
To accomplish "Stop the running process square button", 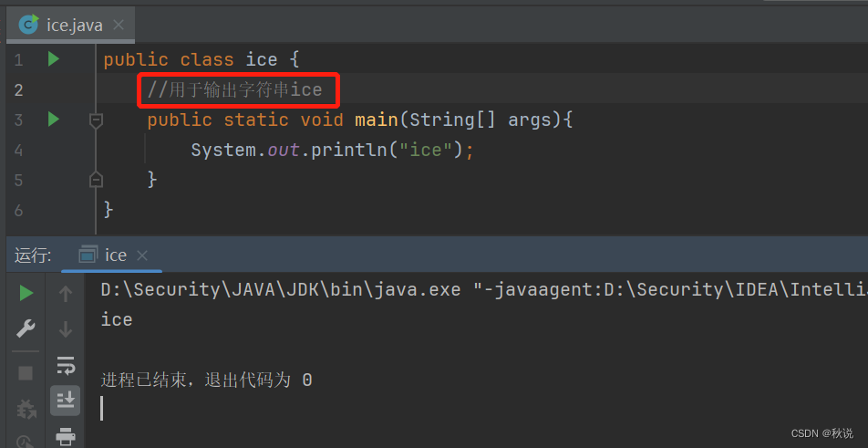I will [26, 373].
